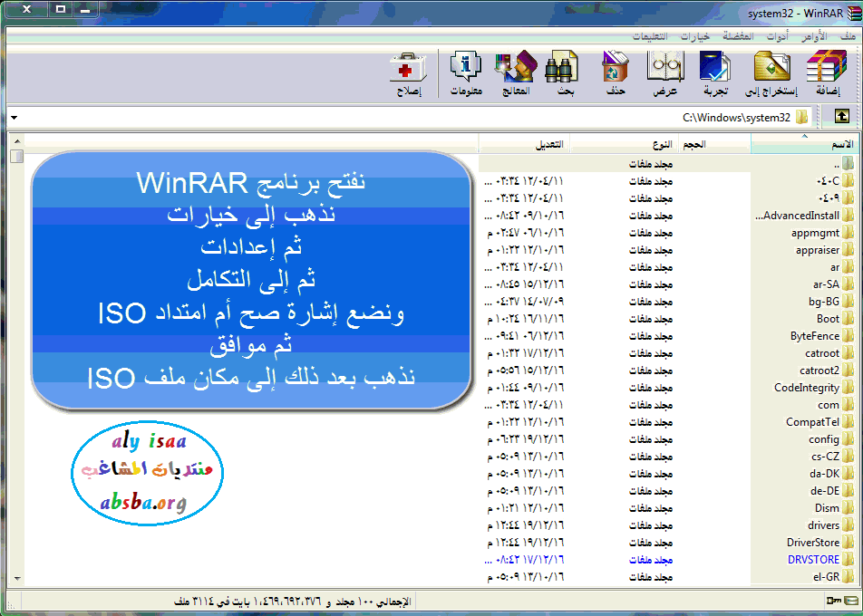863x616 pixels.
Task: Click the Repair (إصلاح) first-aid icon
Action: click(407, 73)
